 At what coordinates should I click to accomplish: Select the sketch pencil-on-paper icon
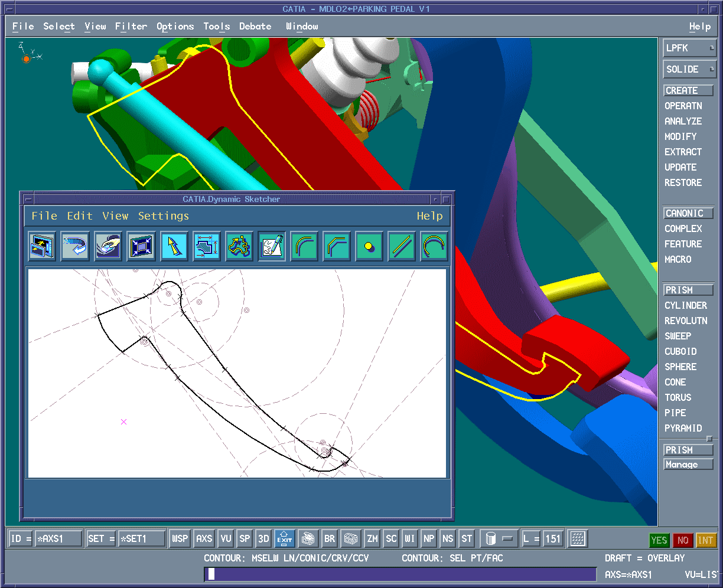click(x=272, y=246)
